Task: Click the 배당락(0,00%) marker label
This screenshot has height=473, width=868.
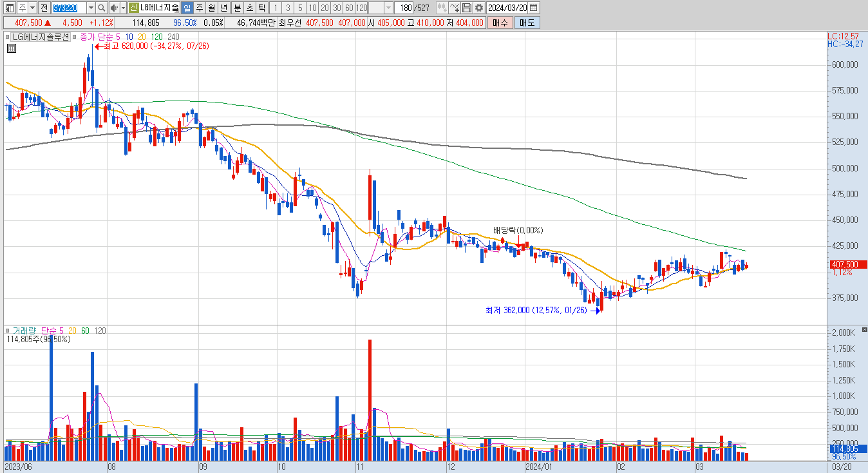Action: click(x=518, y=230)
